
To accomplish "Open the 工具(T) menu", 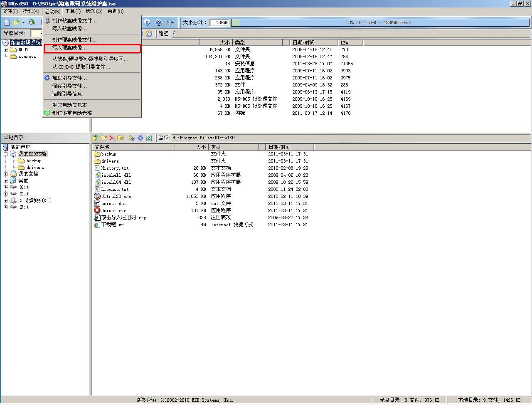I will pos(73,11).
